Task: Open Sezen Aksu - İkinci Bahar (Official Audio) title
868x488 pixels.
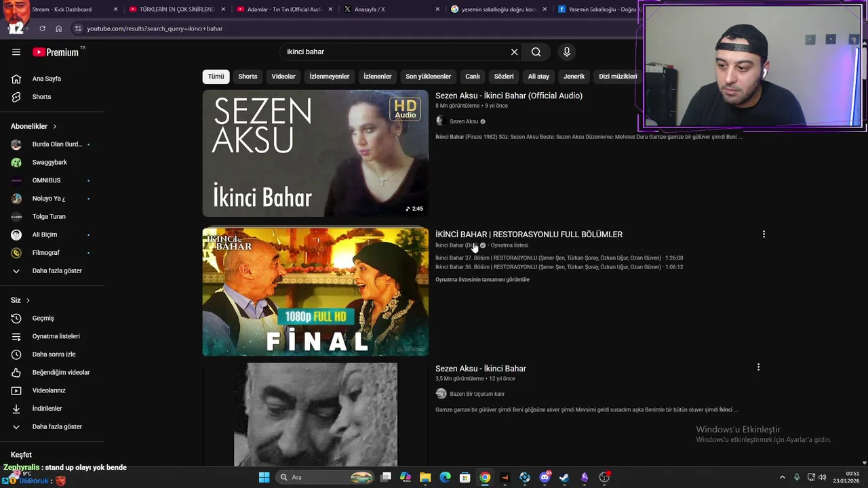Action: [x=509, y=96]
